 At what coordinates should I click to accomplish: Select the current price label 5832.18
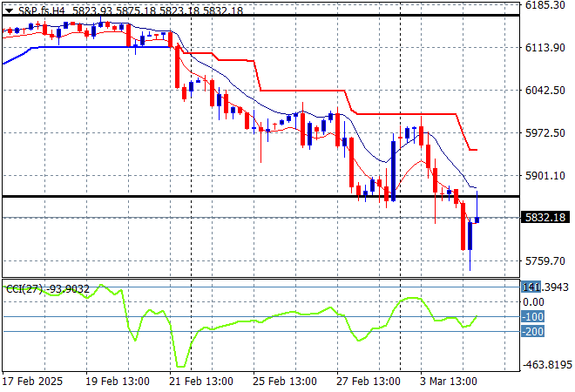[545, 218]
